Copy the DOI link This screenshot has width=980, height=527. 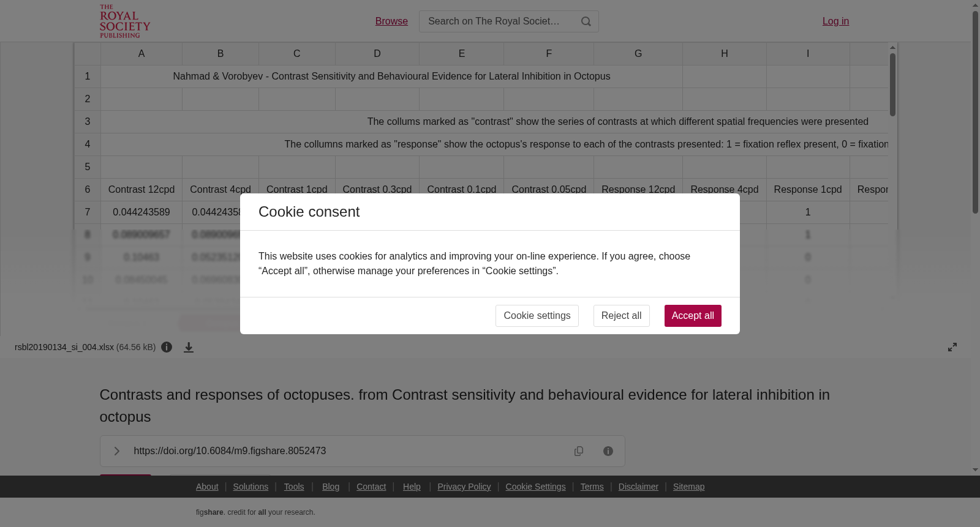579,451
